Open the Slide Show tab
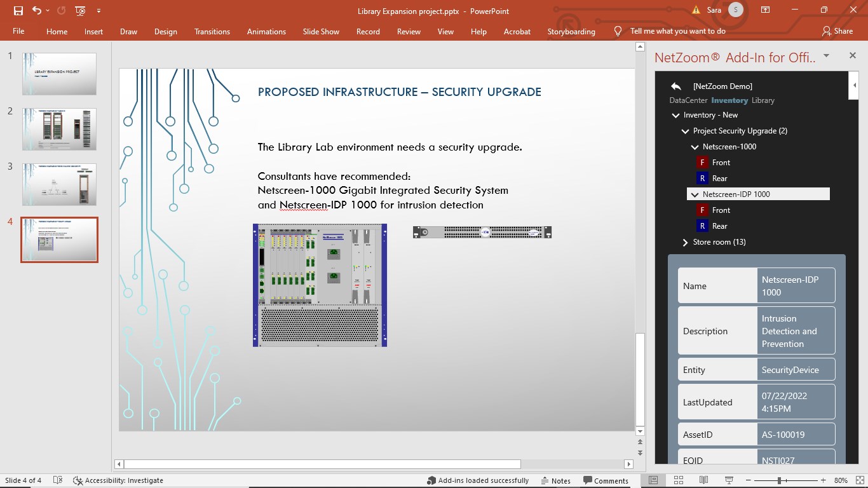 321,31
